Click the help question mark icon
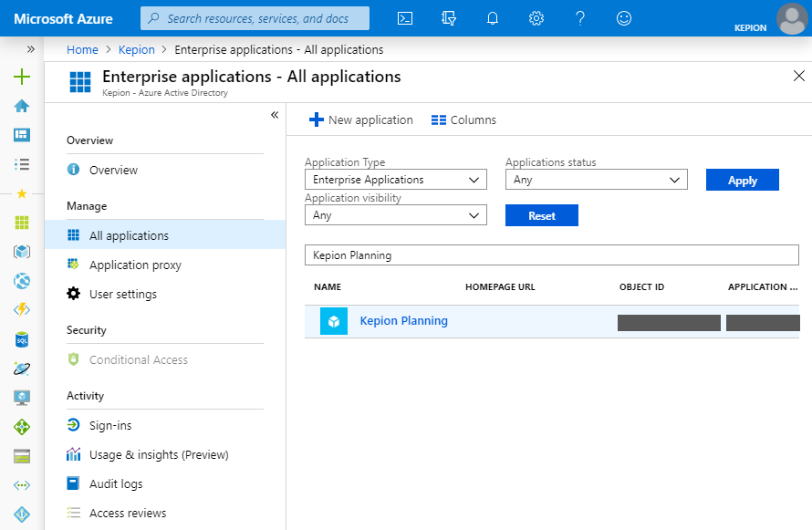This screenshot has width=812, height=530. [580, 18]
